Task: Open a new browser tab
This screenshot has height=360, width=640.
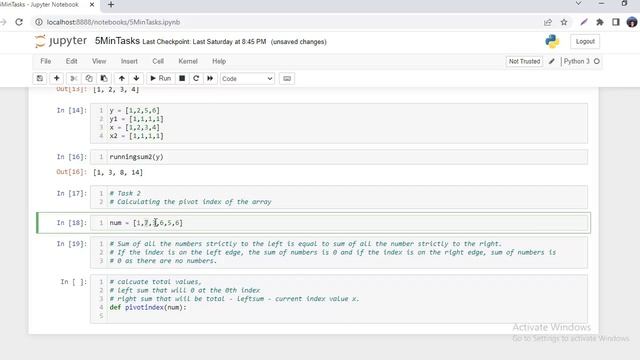Action: pyautogui.click(x=111, y=4)
